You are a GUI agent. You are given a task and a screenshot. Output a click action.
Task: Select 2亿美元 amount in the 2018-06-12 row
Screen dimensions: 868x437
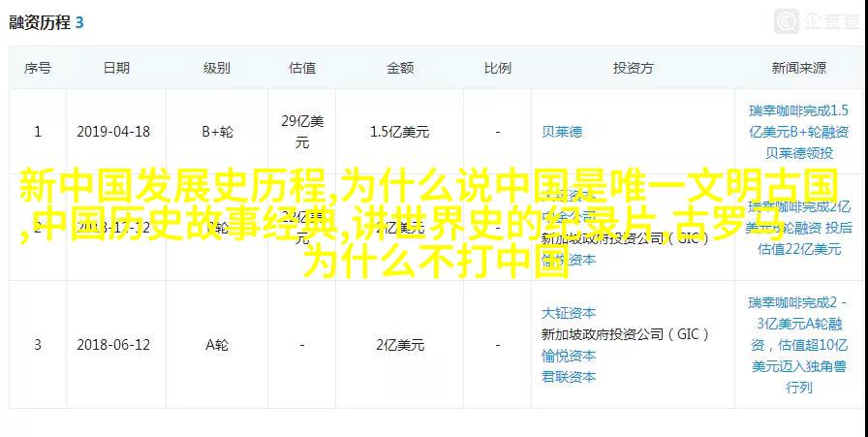(x=400, y=345)
